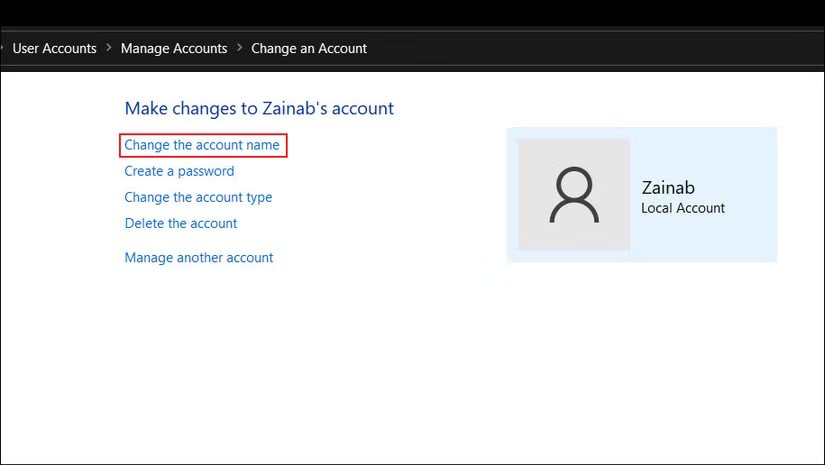Viewport: 825px width, 465px height.
Task: Select the Change an Account breadcrumb
Action: pos(309,48)
